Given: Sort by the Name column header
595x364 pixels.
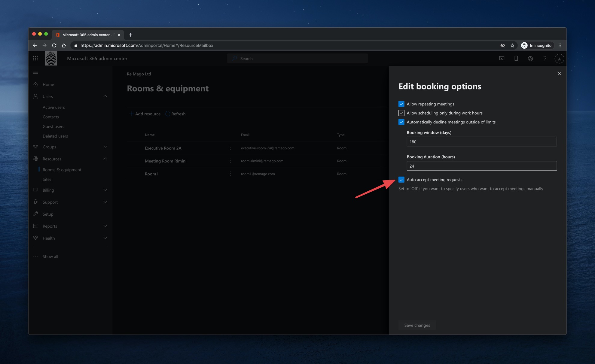Looking at the screenshot, I should (150, 135).
